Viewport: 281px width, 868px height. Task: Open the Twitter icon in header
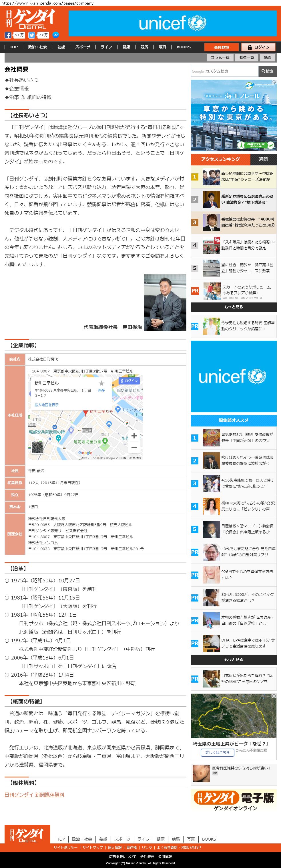tap(32, 35)
